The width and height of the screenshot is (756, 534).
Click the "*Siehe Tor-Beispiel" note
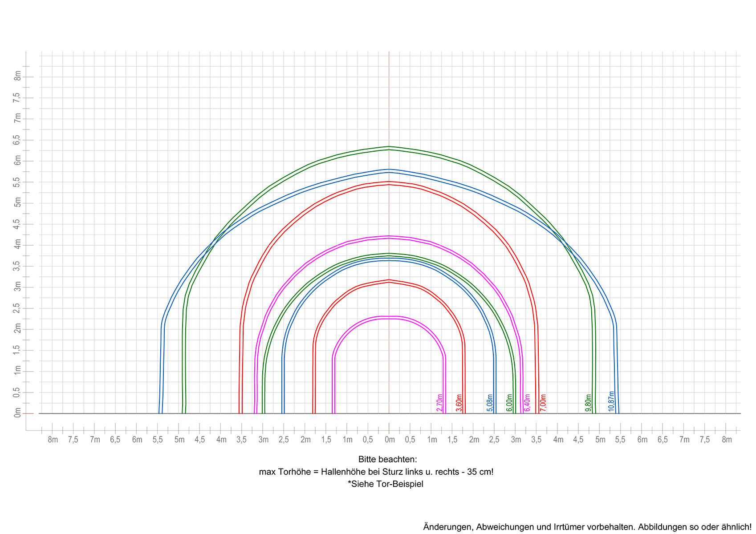coord(386,484)
